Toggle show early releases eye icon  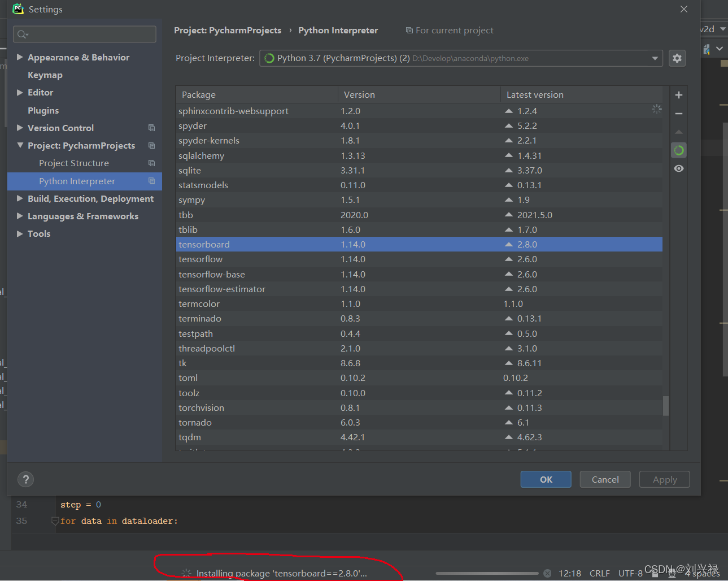[x=679, y=168]
